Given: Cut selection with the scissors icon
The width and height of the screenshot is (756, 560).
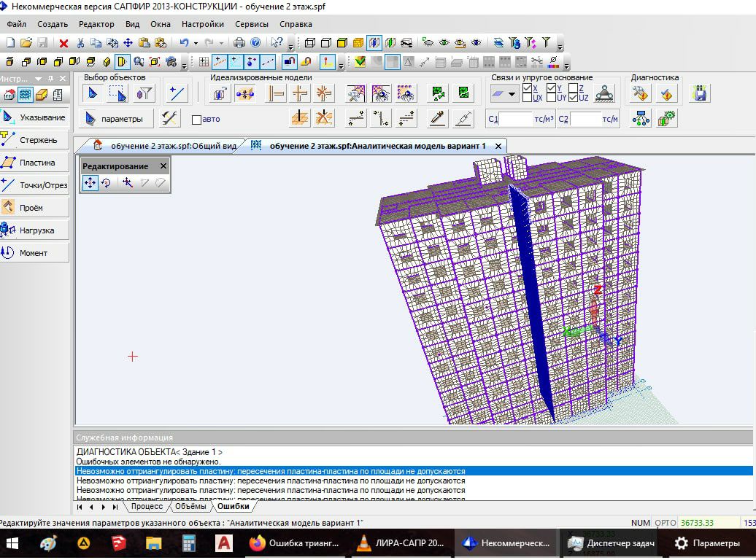Looking at the screenshot, I should pyautogui.click(x=80, y=43).
